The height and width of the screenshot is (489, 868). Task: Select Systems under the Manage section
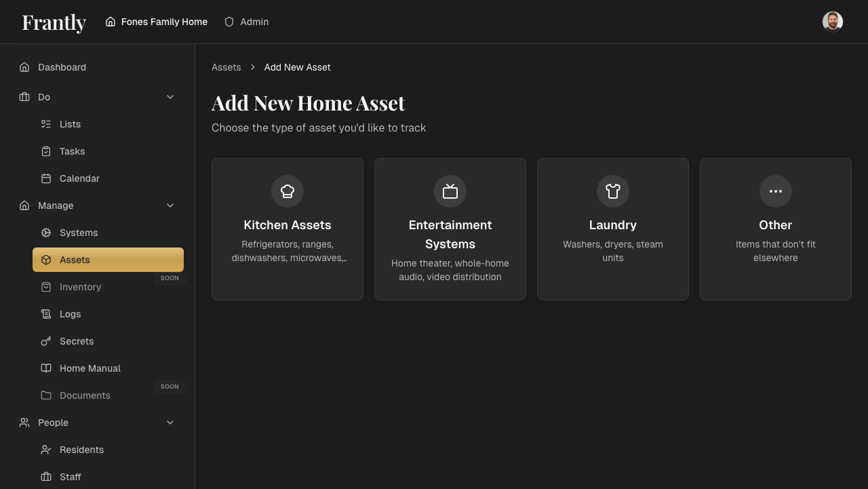[x=79, y=233]
